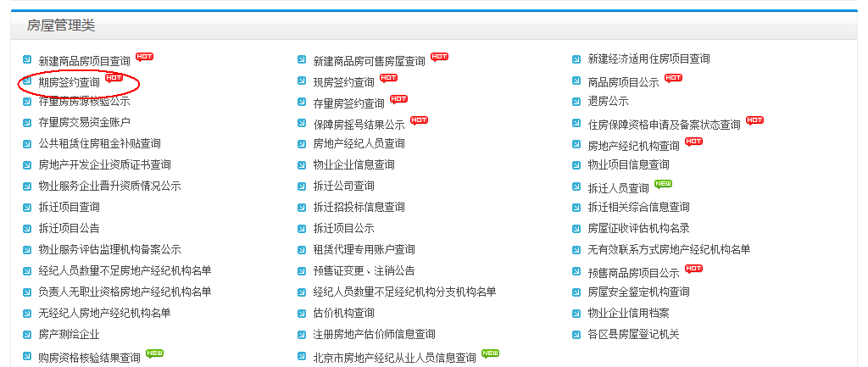
Task: Click arrow icon beside 期房签约查询
Action: [27, 81]
